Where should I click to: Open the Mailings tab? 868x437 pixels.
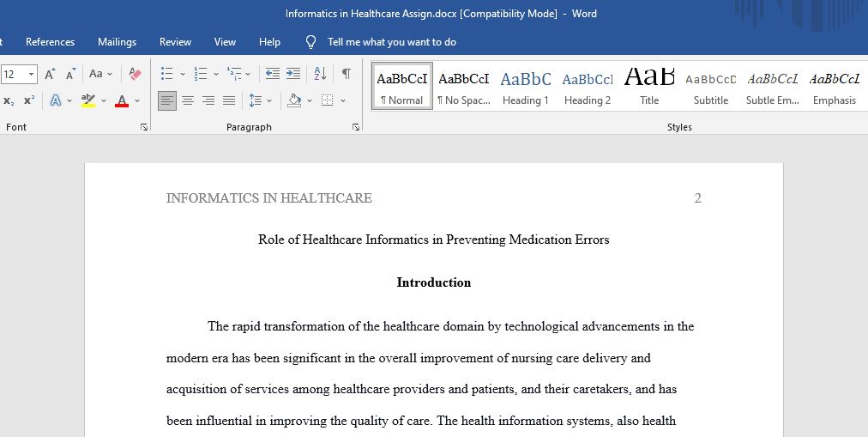click(117, 42)
